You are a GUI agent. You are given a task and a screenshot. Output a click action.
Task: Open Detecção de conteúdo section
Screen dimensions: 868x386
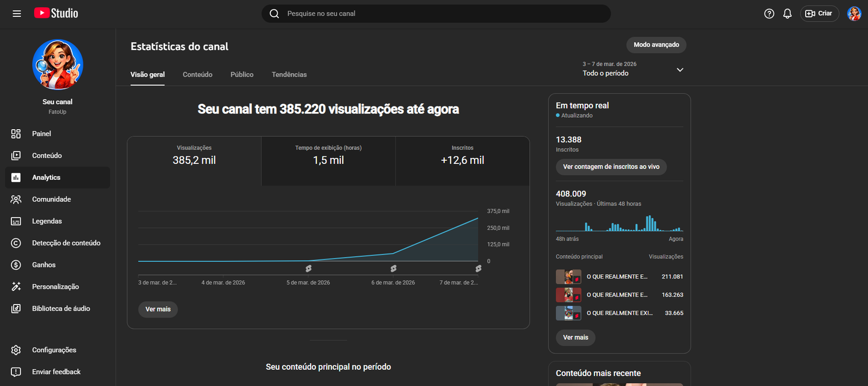point(66,243)
